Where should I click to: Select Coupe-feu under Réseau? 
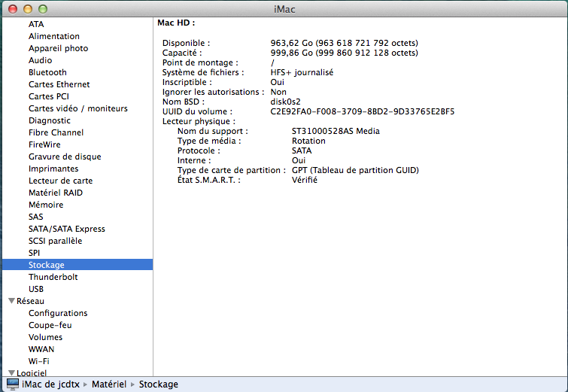(50, 325)
